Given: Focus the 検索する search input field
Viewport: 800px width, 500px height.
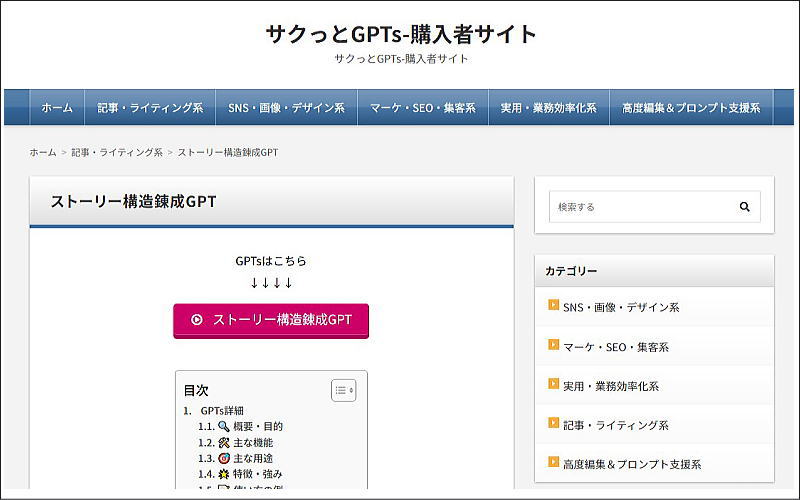Looking at the screenshot, I should pos(640,207).
